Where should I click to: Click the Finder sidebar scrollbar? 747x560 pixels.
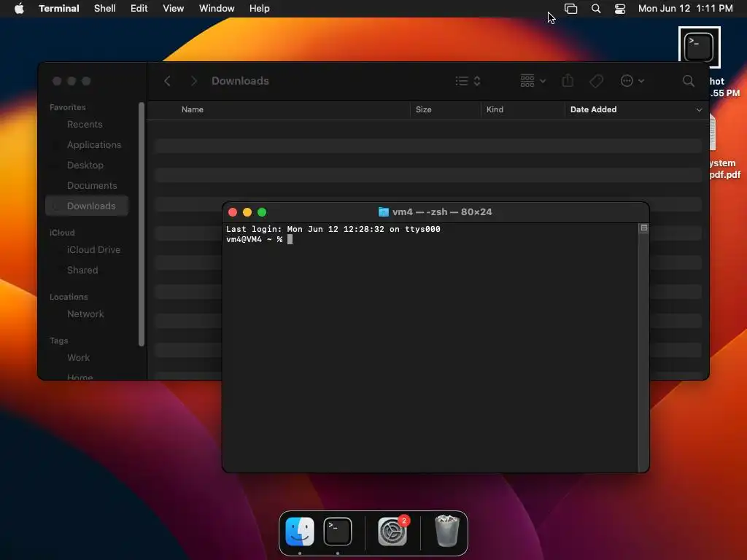pos(141,224)
